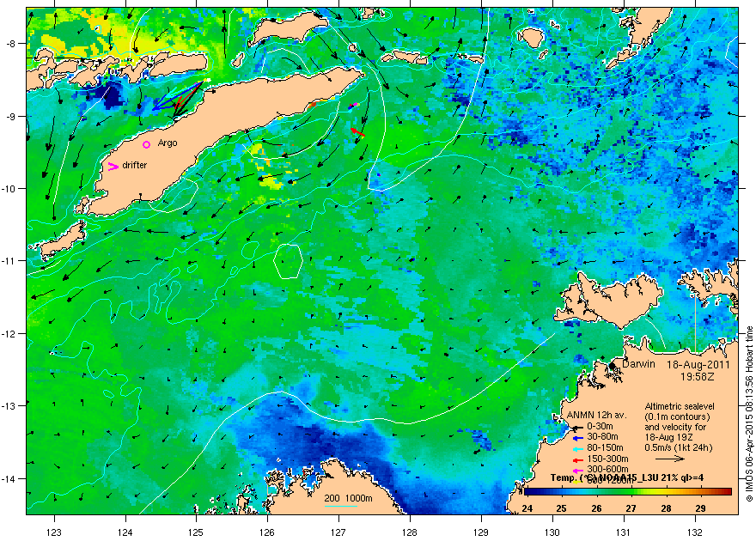Click the -11 latitude axis label
756x541 pixels.
tap(9, 260)
